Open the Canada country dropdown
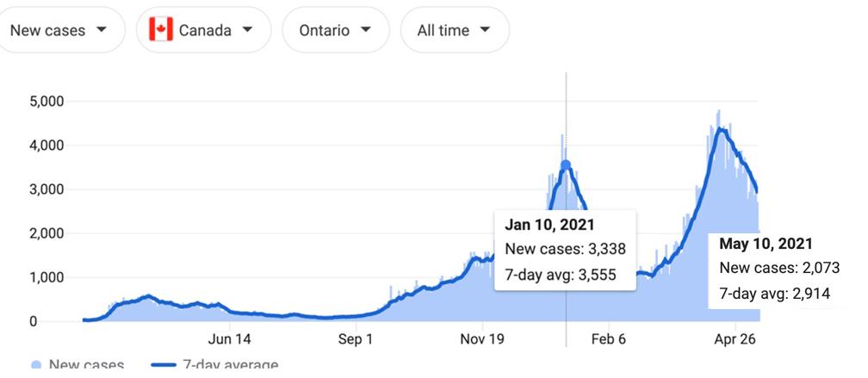The width and height of the screenshot is (868, 378). pos(203,31)
